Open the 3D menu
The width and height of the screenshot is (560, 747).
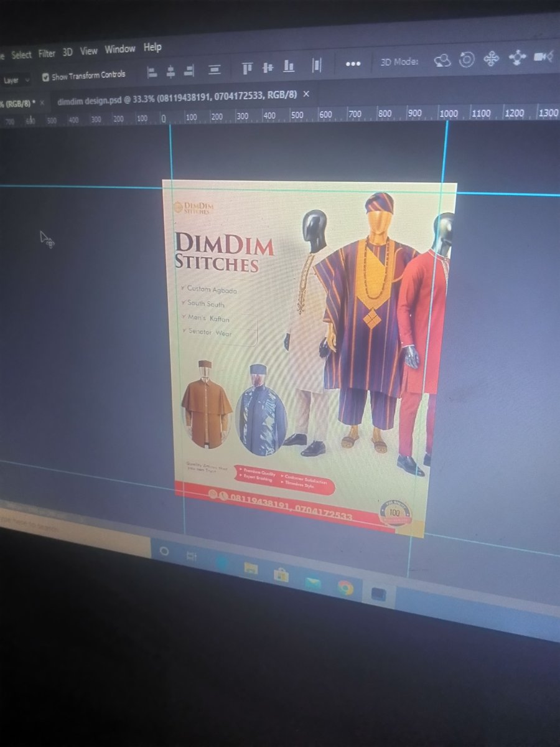67,52
